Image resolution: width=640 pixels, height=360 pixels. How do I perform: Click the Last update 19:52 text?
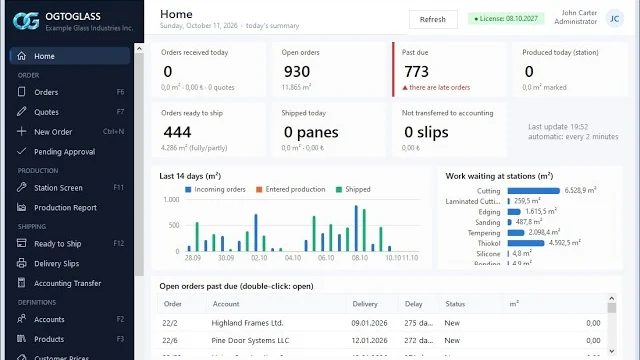(558, 127)
